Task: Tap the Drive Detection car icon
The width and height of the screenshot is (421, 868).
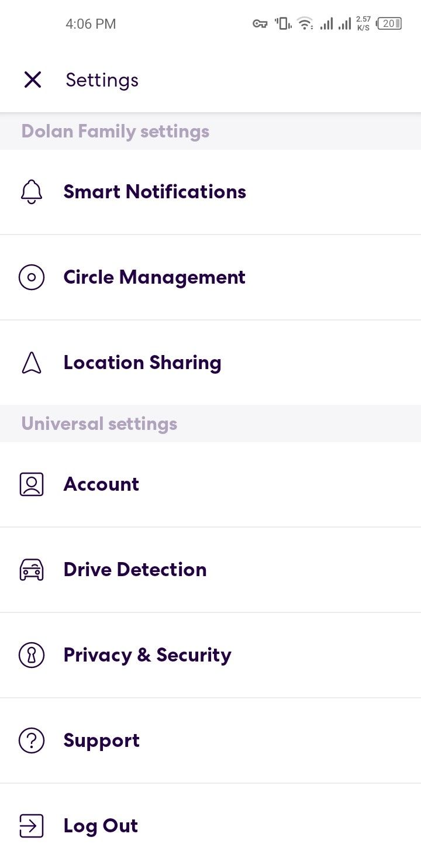Action: [32, 570]
